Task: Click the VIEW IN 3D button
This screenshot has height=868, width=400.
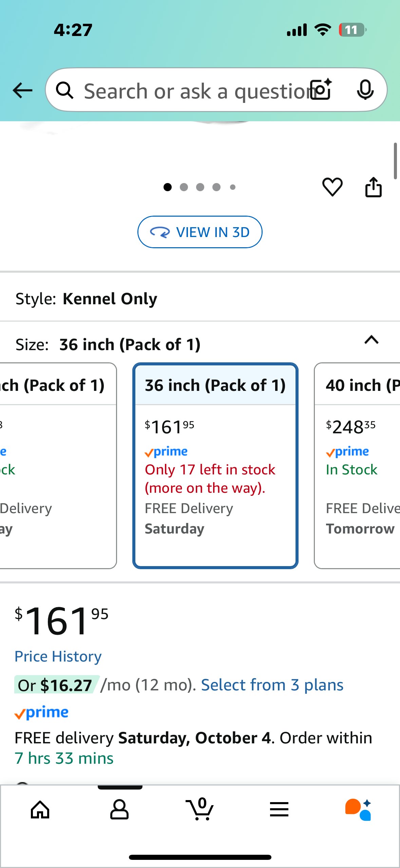Action: 200,232
